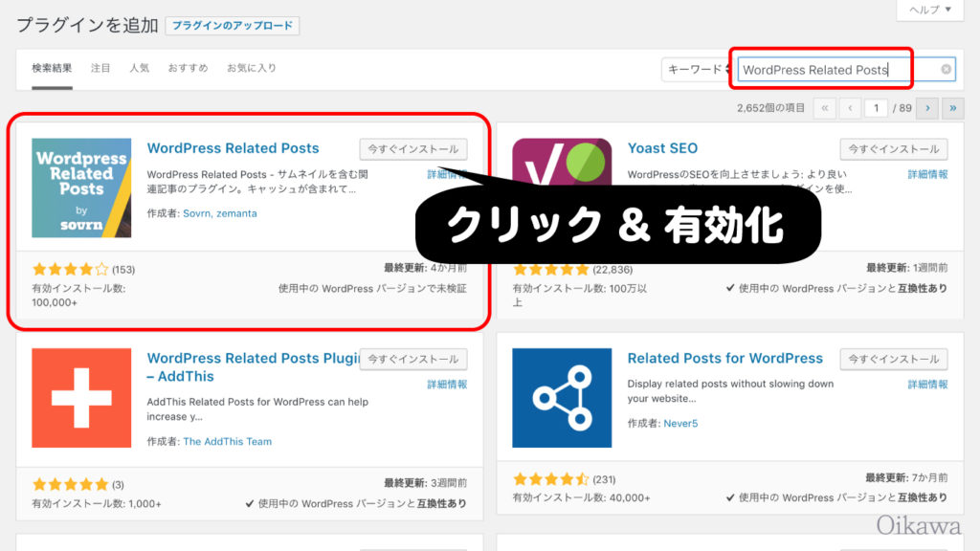Clear the search field with the X icon
980x551 pixels.
(x=947, y=70)
